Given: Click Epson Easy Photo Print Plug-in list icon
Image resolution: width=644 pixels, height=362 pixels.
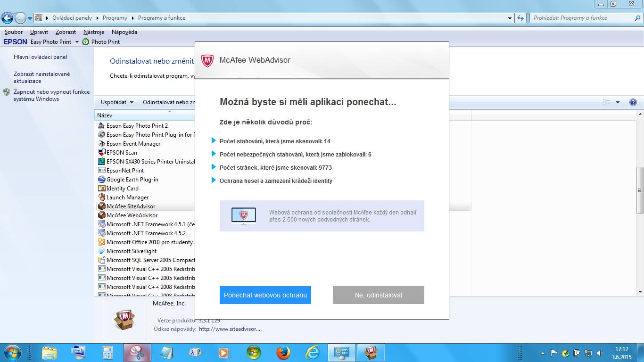Looking at the screenshot, I should pos(101,135).
